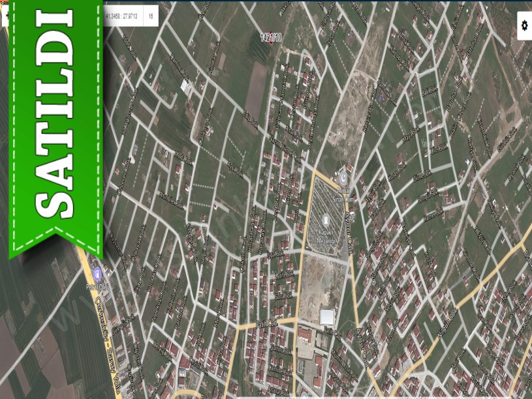Click the green SATILDI ribbon banner
532x399 pixels.
coord(55,130)
